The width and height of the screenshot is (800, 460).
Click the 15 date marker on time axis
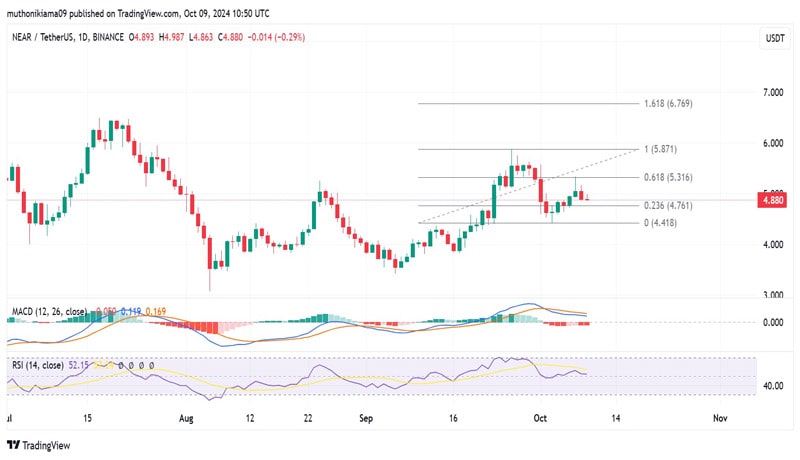87,418
